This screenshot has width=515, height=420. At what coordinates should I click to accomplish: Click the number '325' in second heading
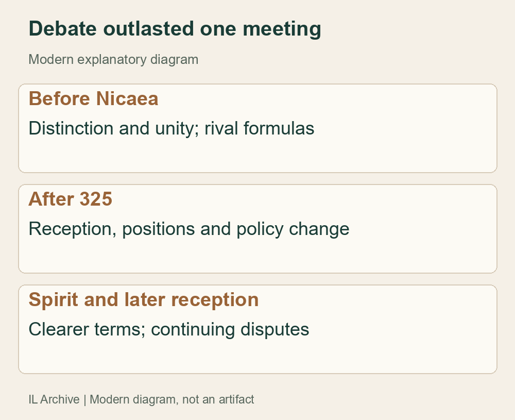96,199
